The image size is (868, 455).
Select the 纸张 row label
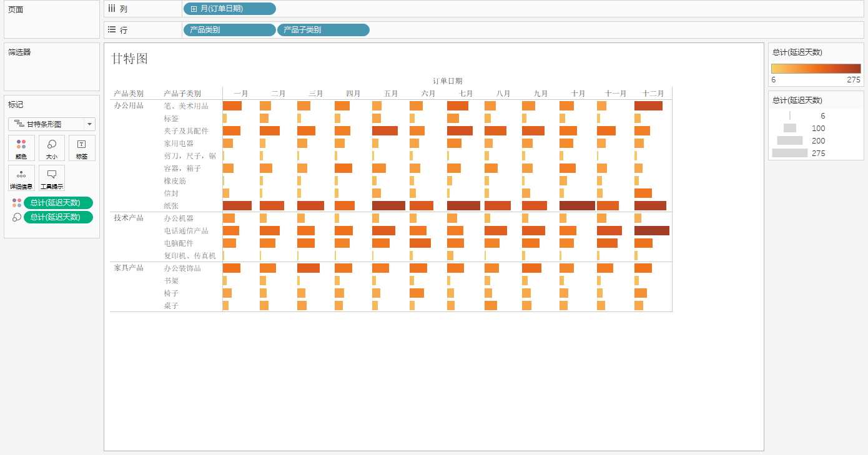click(x=171, y=206)
